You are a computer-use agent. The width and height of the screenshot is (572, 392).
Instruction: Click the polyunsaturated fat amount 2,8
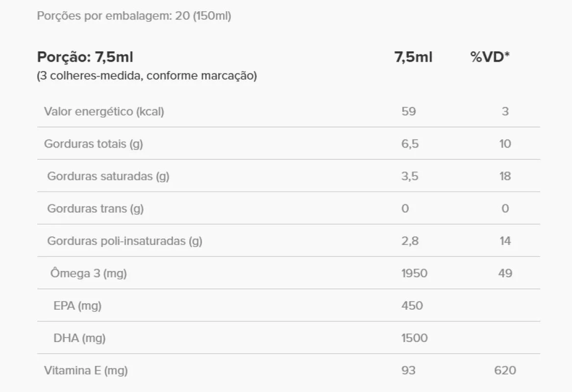[x=410, y=241]
